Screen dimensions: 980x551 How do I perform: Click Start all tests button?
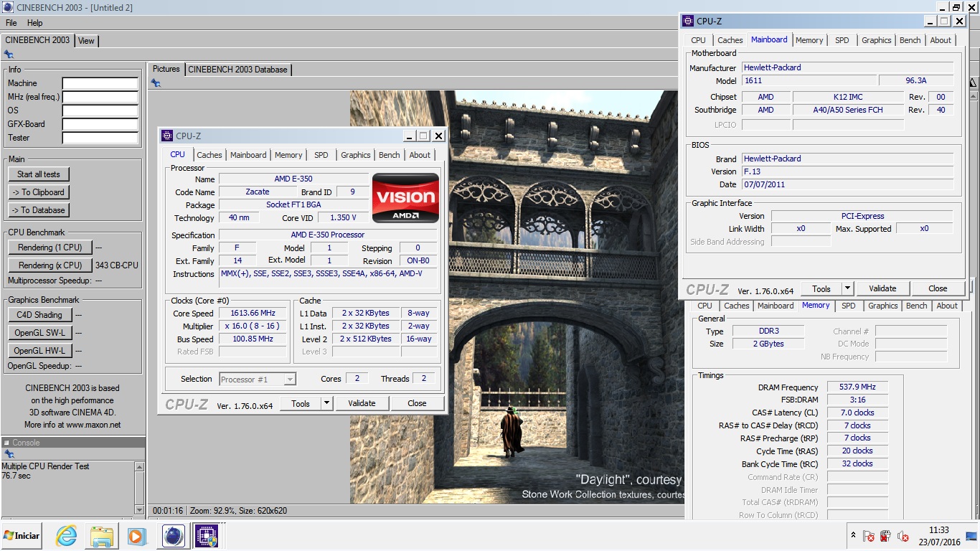pos(39,174)
